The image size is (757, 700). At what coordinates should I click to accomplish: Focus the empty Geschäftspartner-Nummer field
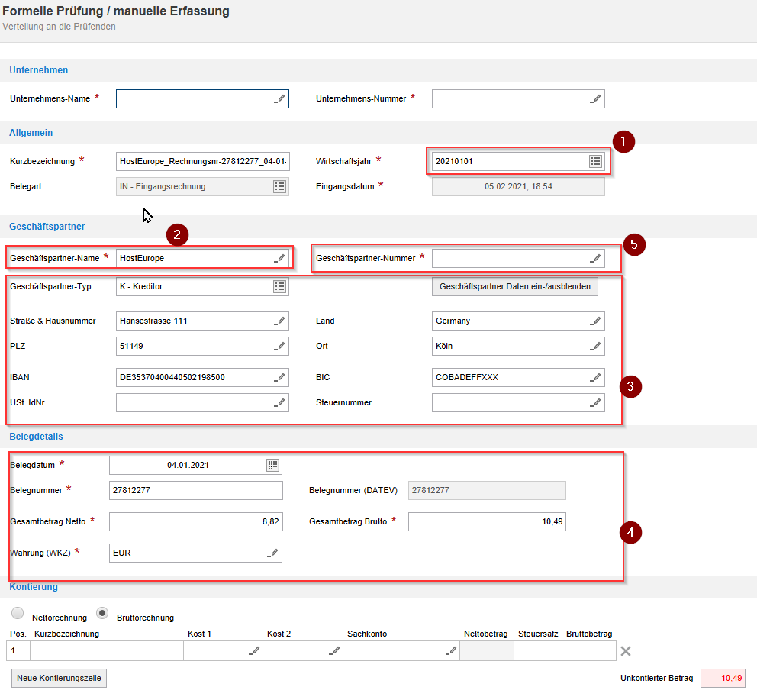[518, 259]
